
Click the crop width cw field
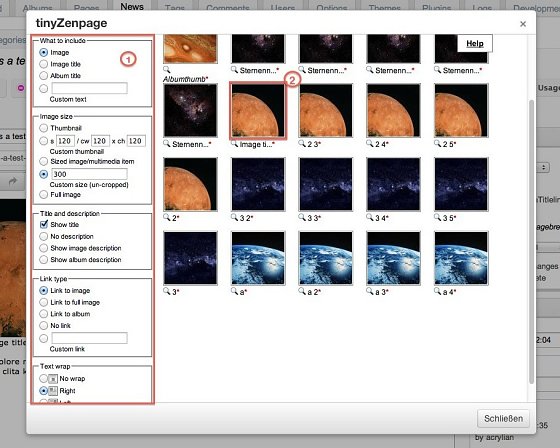(x=100, y=141)
